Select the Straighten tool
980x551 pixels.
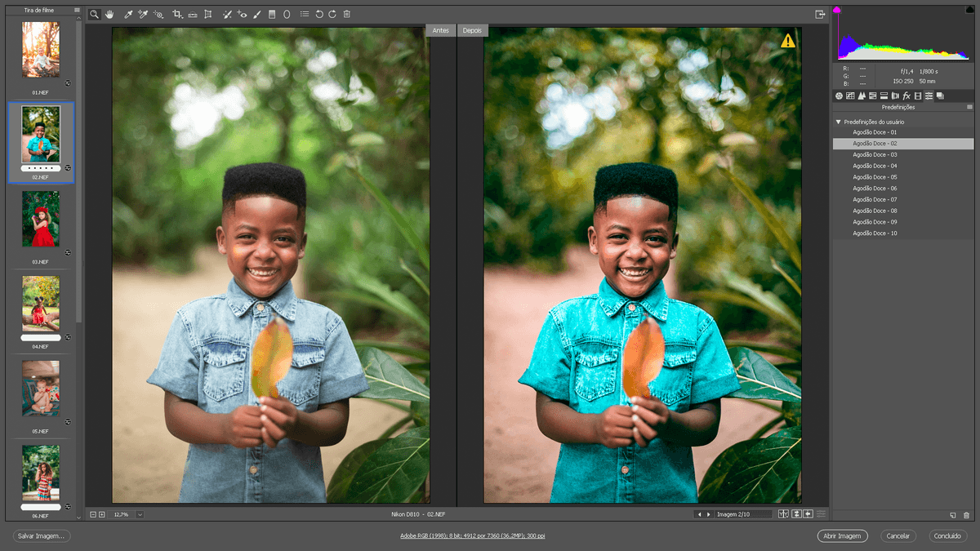pos(193,15)
